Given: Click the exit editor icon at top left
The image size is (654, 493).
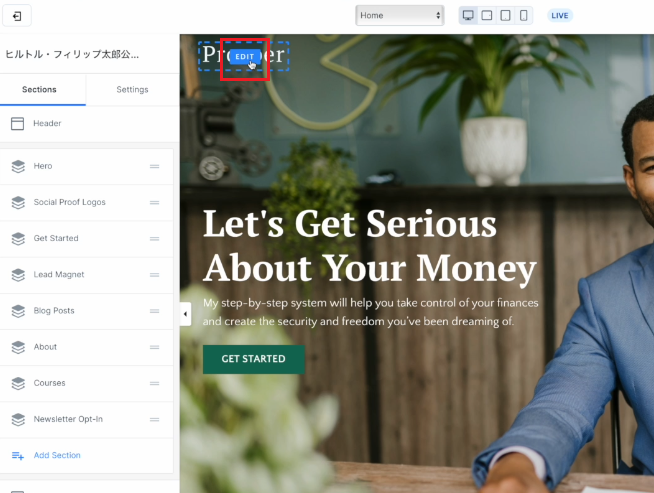Looking at the screenshot, I should (x=17, y=16).
